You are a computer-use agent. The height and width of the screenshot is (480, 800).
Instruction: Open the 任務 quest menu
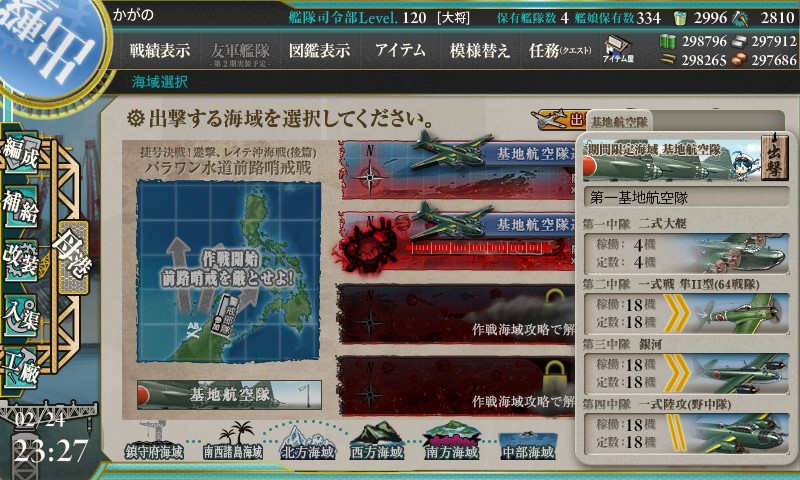pyautogui.click(x=560, y=50)
